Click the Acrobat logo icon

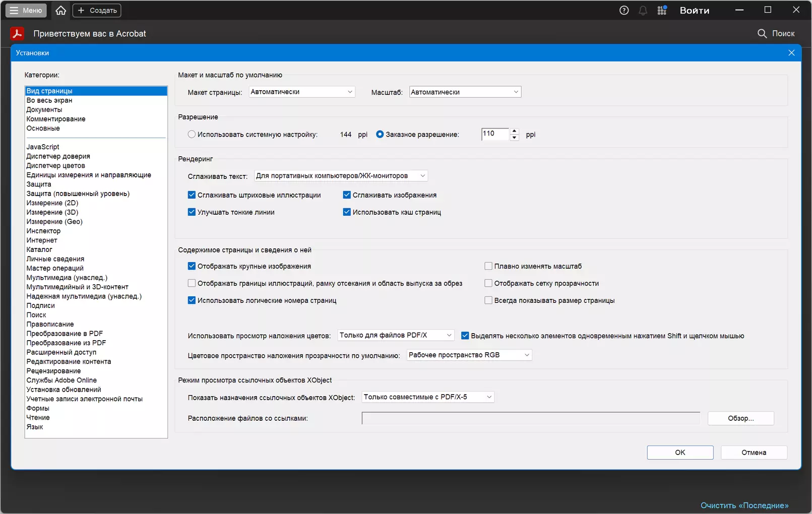(17, 34)
